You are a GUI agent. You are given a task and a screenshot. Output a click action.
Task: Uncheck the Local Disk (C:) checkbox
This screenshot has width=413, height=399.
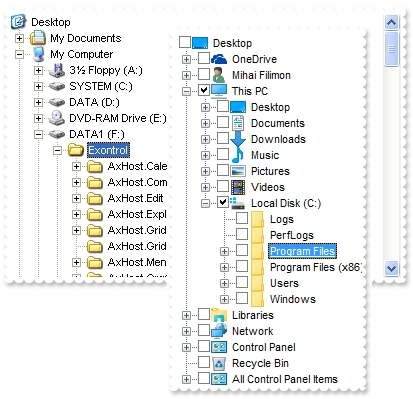[223, 202]
